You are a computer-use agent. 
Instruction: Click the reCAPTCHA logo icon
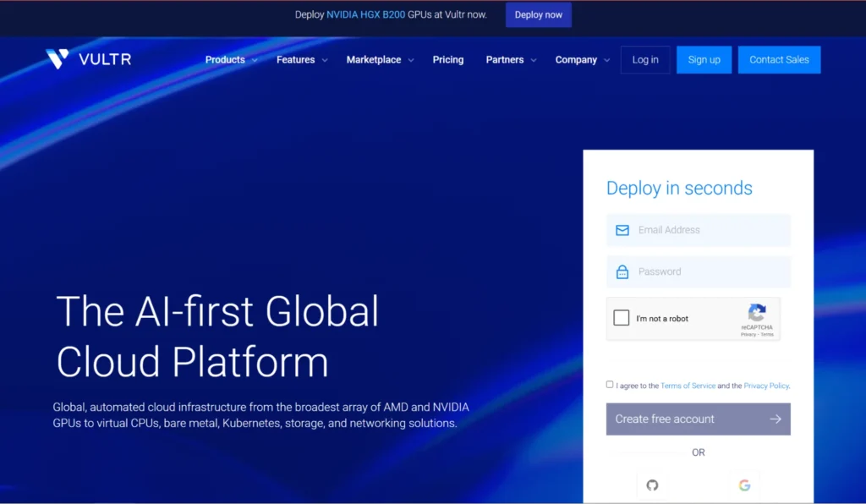(x=757, y=312)
